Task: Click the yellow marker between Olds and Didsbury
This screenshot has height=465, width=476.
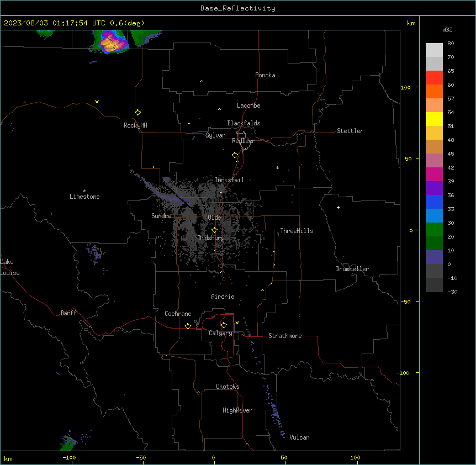Action: (214, 230)
